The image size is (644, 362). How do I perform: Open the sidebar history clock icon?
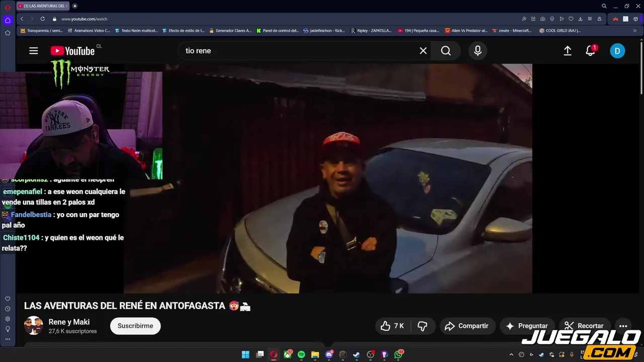tap(8, 309)
